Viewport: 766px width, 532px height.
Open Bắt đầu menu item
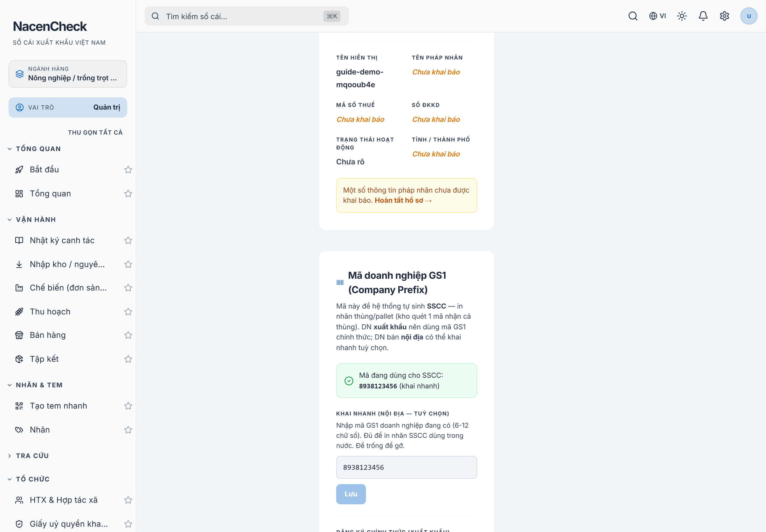click(x=44, y=170)
